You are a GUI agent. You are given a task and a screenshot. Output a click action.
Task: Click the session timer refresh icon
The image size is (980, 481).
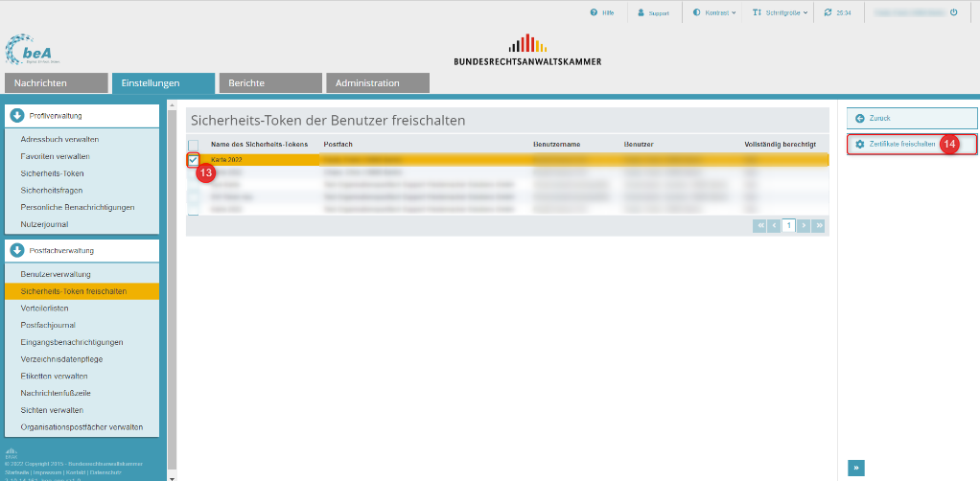(x=828, y=12)
